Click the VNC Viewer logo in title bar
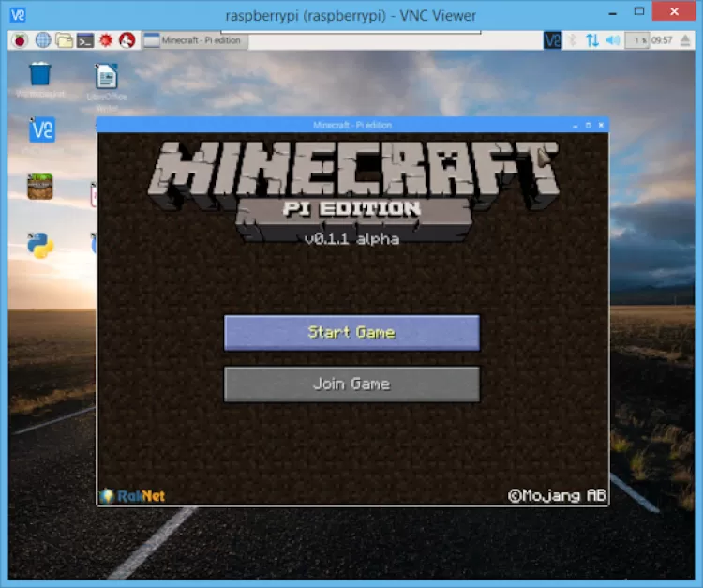Screen dimensions: 703x588 pos(18,15)
